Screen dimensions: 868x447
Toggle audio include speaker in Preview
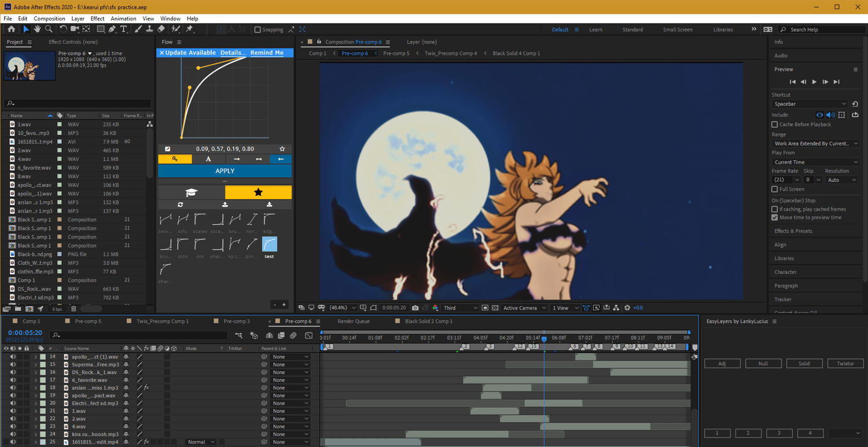[830, 115]
